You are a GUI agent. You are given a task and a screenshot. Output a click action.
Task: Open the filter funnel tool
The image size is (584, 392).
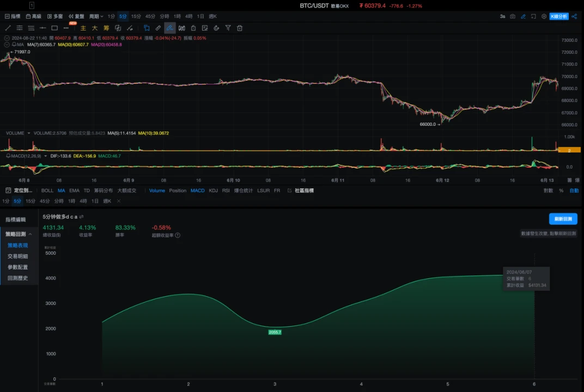(x=228, y=28)
